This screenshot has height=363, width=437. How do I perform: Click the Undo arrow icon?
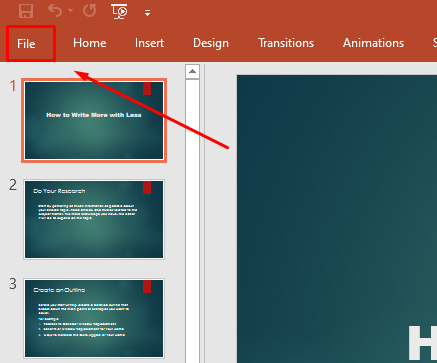tap(55, 10)
